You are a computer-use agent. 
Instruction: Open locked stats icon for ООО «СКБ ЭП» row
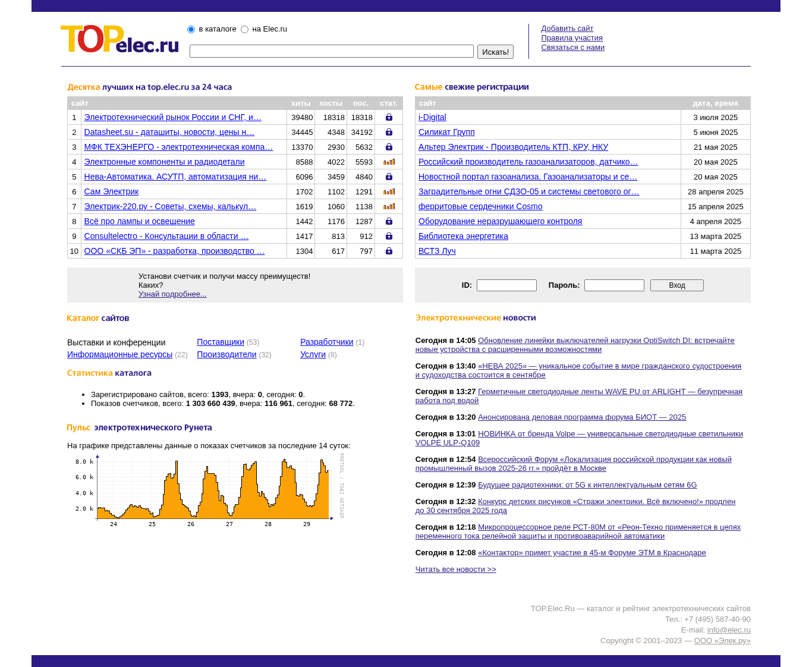pyautogui.click(x=389, y=251)
